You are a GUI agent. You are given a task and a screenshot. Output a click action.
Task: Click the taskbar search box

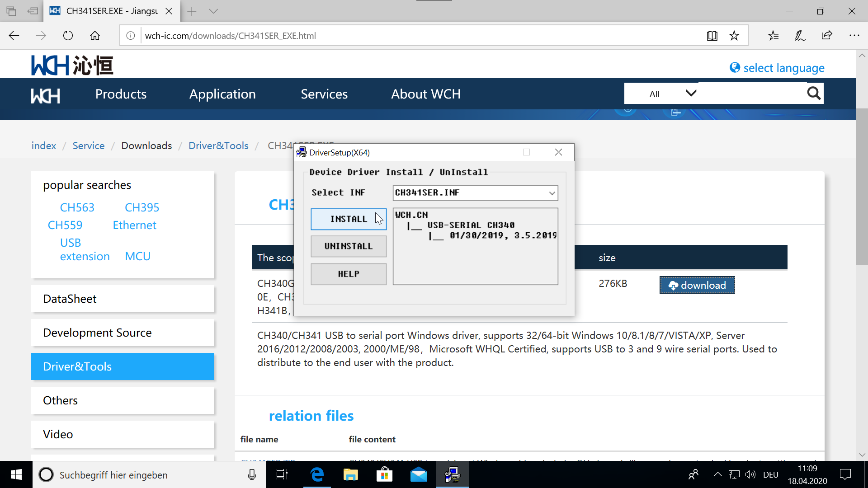(x=149, y=474)
